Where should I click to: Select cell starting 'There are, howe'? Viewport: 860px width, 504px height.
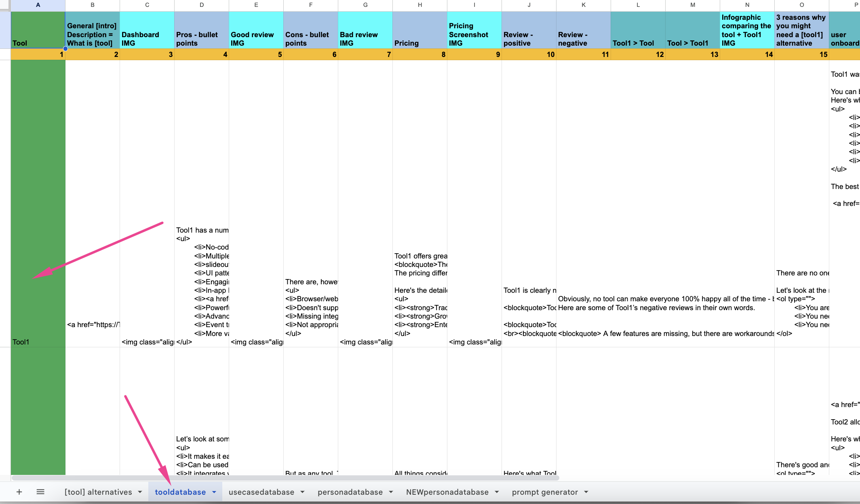click(311, 204)
